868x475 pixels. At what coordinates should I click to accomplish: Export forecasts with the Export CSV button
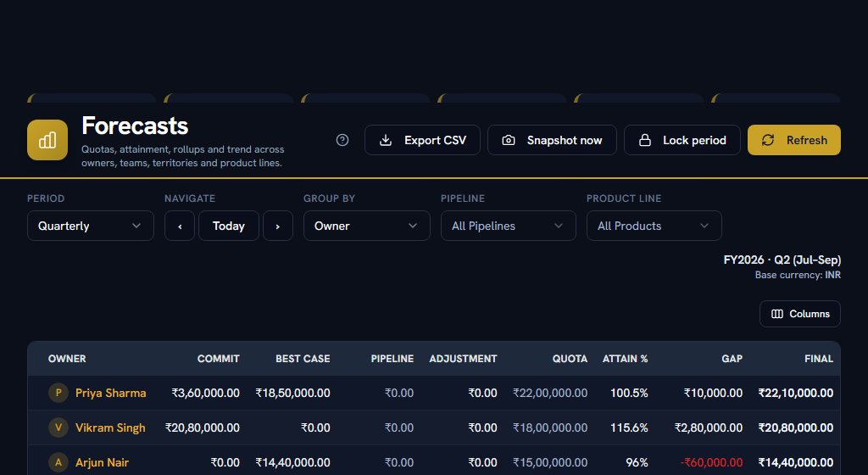[422, 140]
